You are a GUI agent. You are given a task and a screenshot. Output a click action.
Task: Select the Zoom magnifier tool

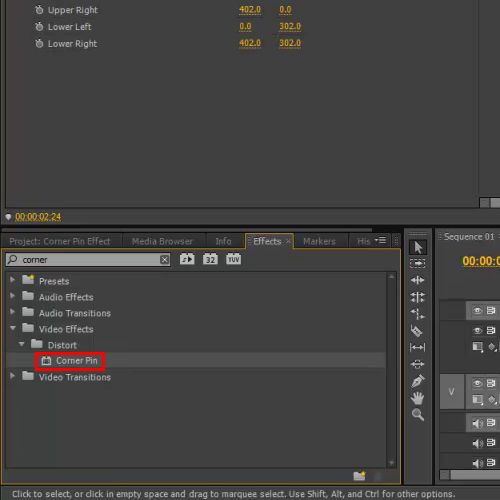(418, 415)
